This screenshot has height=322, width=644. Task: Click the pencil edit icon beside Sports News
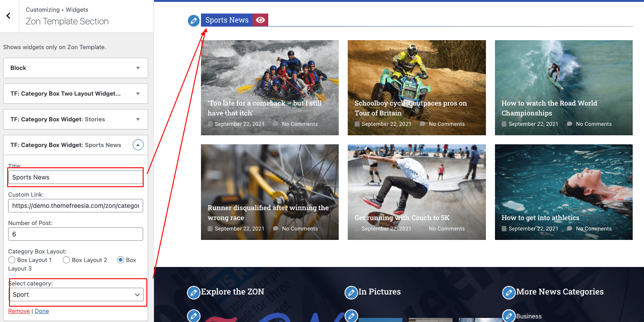click(x=194, y=20)
